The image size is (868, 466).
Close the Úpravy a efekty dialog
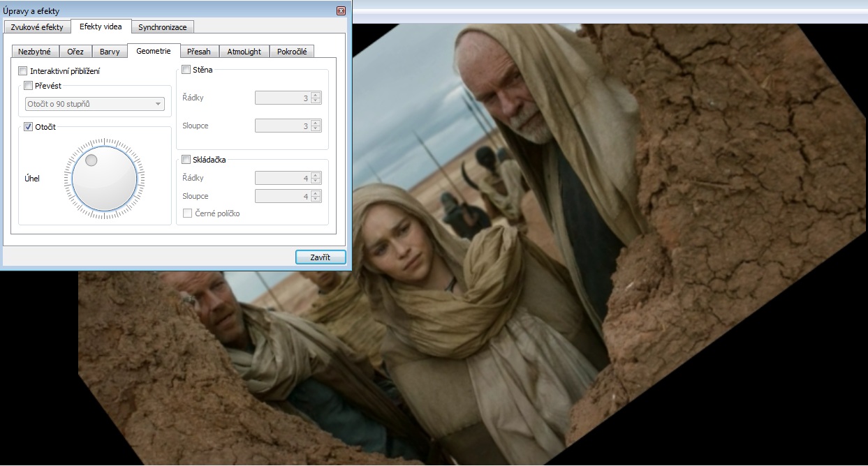click(x=341, y=11)
